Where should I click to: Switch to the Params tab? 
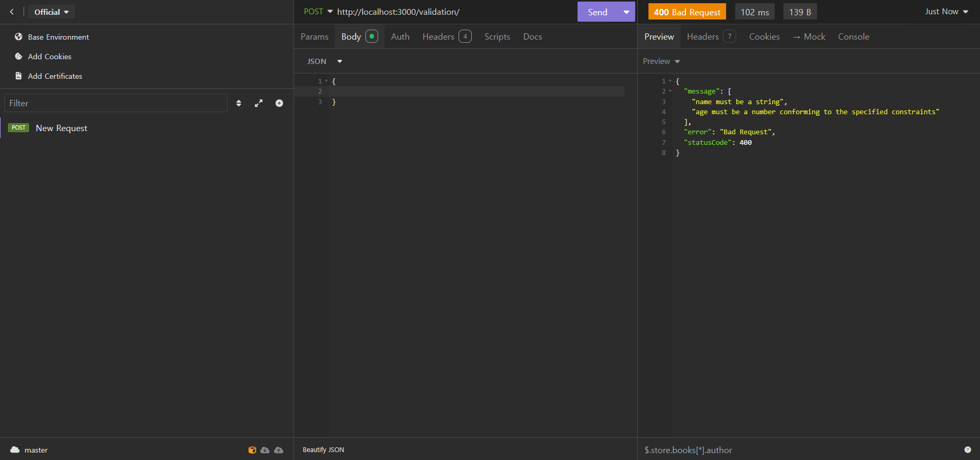315,36
